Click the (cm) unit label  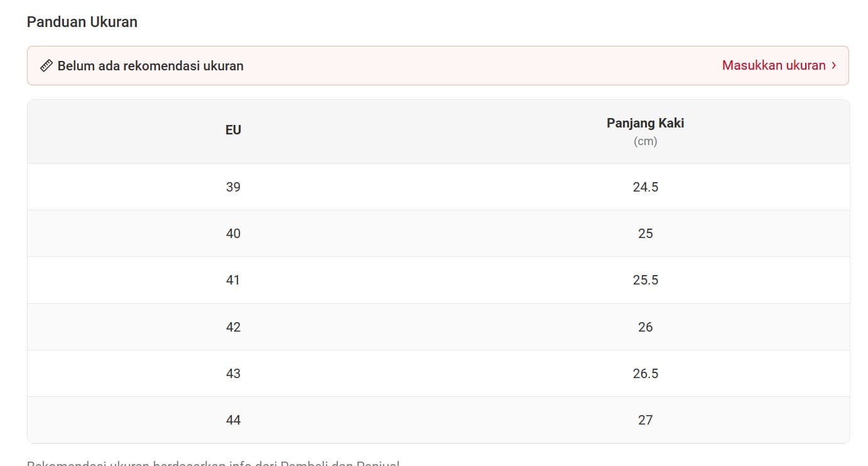(x=645, y=141)
